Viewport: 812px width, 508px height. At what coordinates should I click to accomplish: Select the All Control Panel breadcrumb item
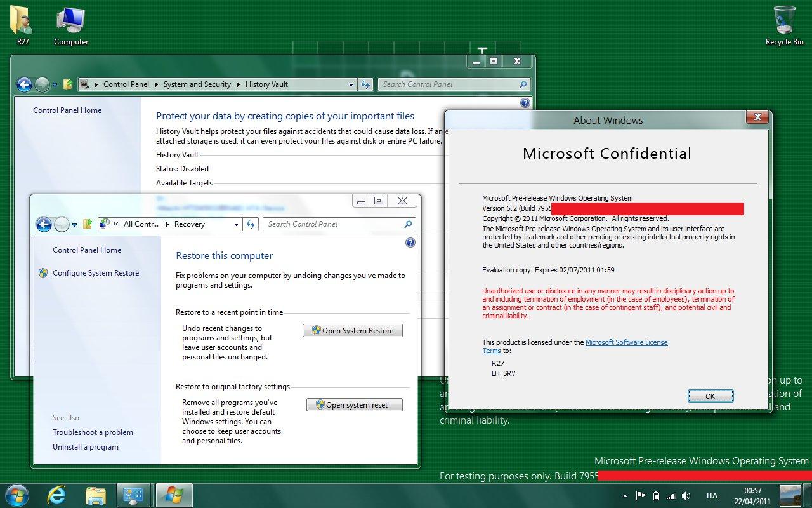click(141, 224)
